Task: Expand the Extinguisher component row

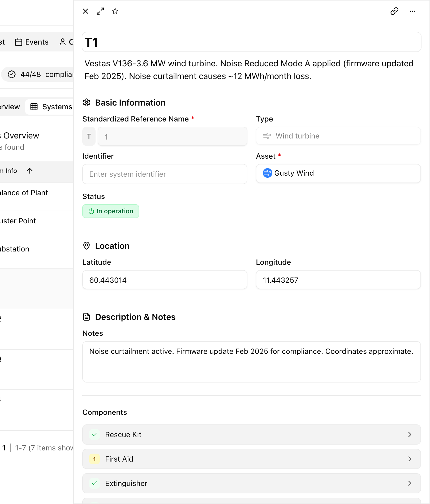Action: 251,483
